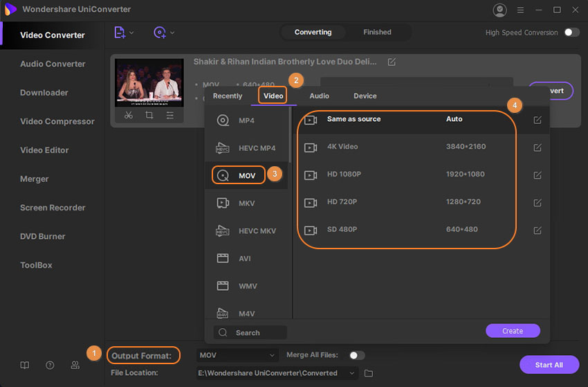
Task: Toggle Merge All Files switch
Action: point(356,355)
